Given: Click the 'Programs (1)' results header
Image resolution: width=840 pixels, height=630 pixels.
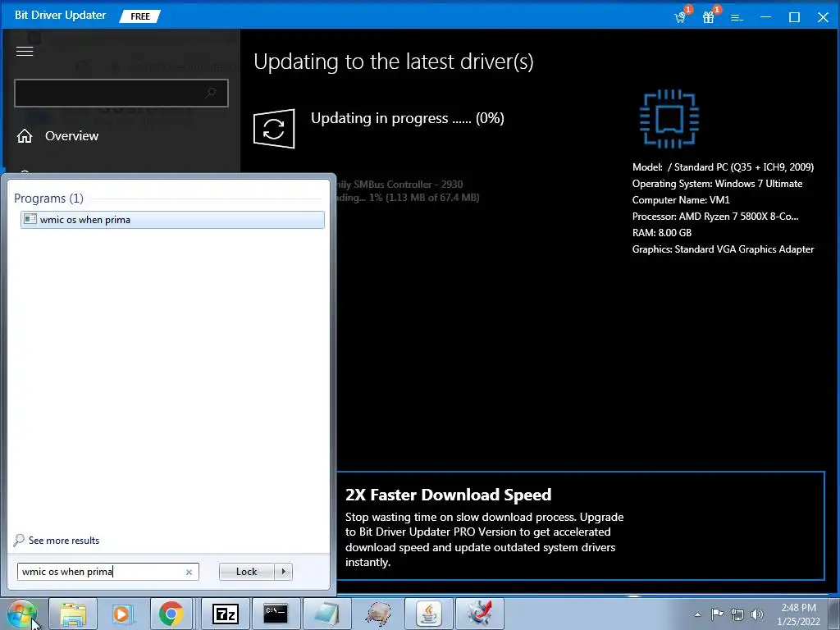Looking at the screenshot, I should [x=48, y=199].
